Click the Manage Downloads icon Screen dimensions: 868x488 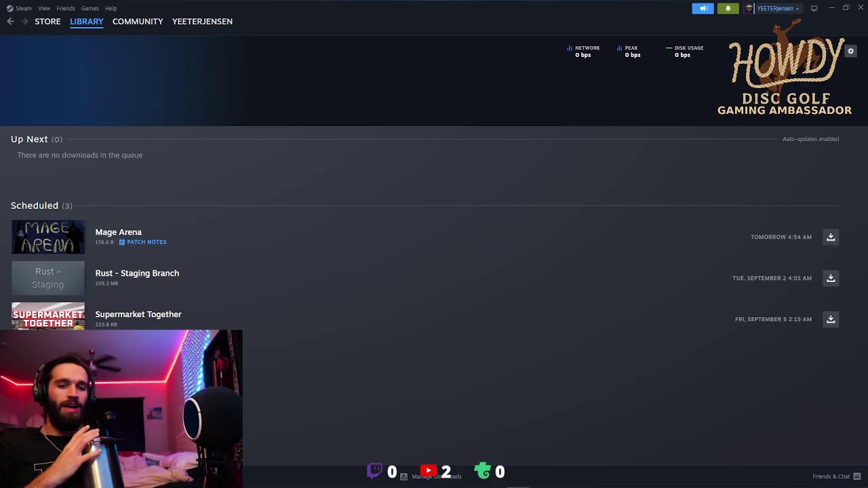(403, 476)
